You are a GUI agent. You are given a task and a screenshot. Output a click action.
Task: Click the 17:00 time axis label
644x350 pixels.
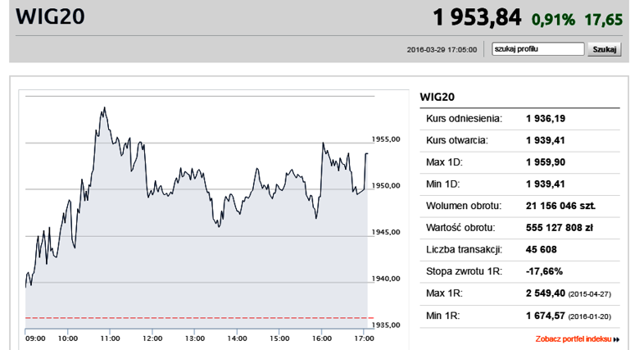364,339
